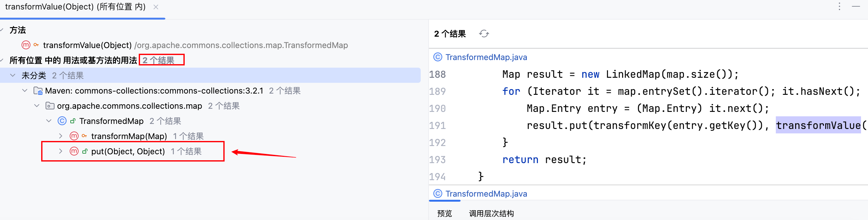Click the refresh icon beside 2 个结果
Viewport: 868px width, 220px height.
[484, 34]
